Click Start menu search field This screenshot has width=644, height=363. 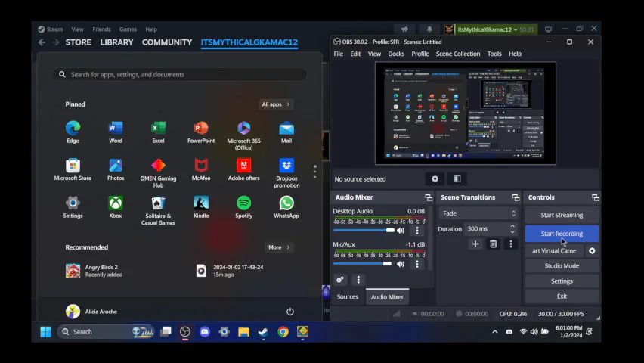pos(180,74)
